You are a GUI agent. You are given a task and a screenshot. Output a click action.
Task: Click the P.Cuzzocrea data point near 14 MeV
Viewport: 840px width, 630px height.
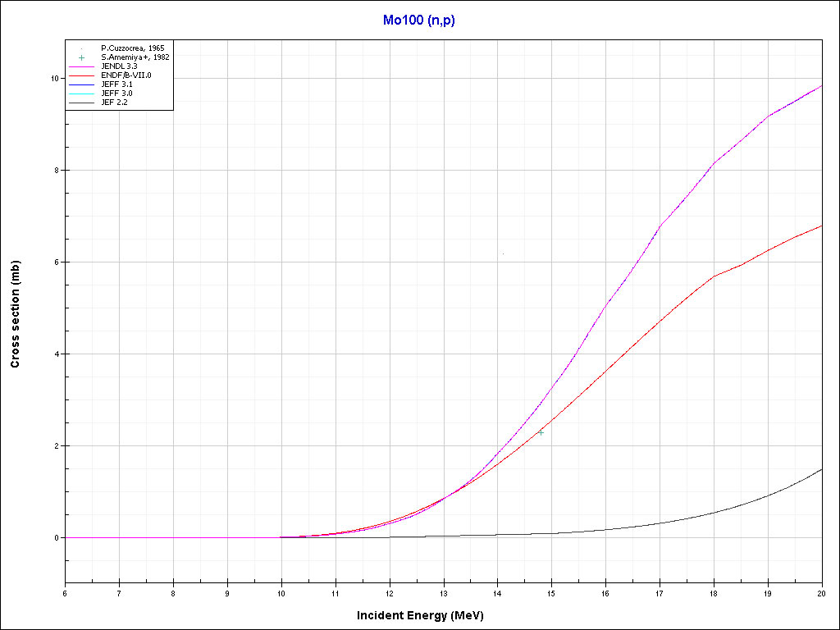(x=503, y=254)
